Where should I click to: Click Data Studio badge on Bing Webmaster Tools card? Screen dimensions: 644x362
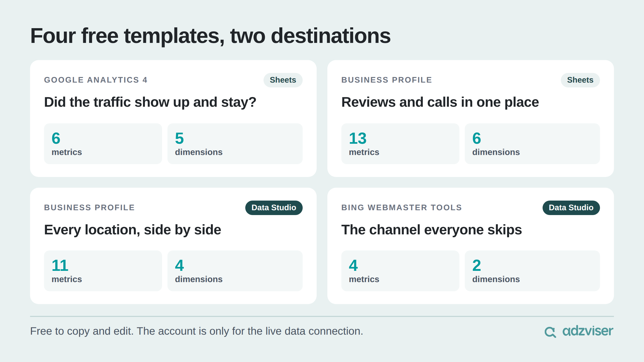tap(571, 208)
